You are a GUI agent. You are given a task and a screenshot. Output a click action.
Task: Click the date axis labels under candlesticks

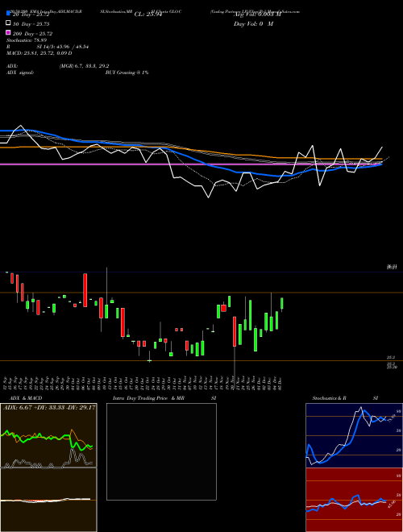coord(143,382)
